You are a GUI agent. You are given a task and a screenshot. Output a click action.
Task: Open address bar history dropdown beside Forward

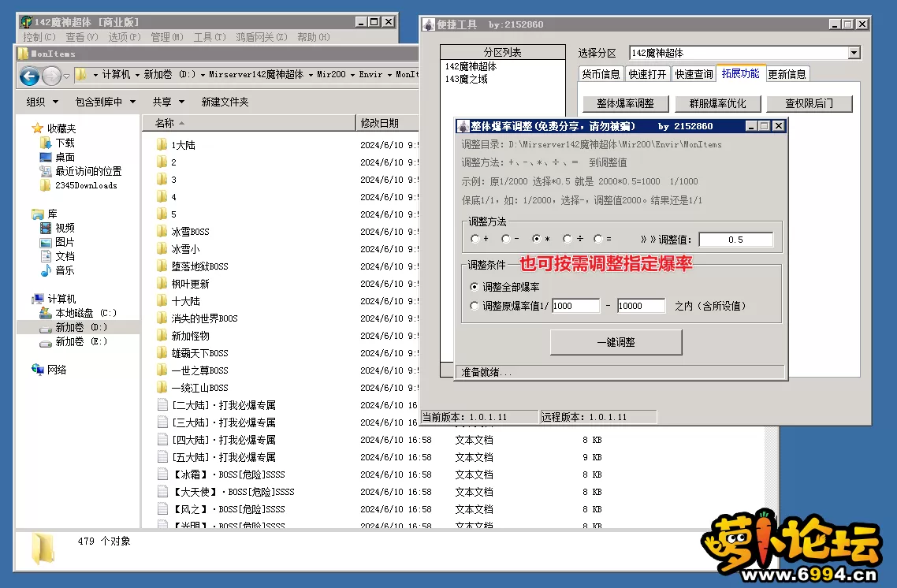[66, 76]
